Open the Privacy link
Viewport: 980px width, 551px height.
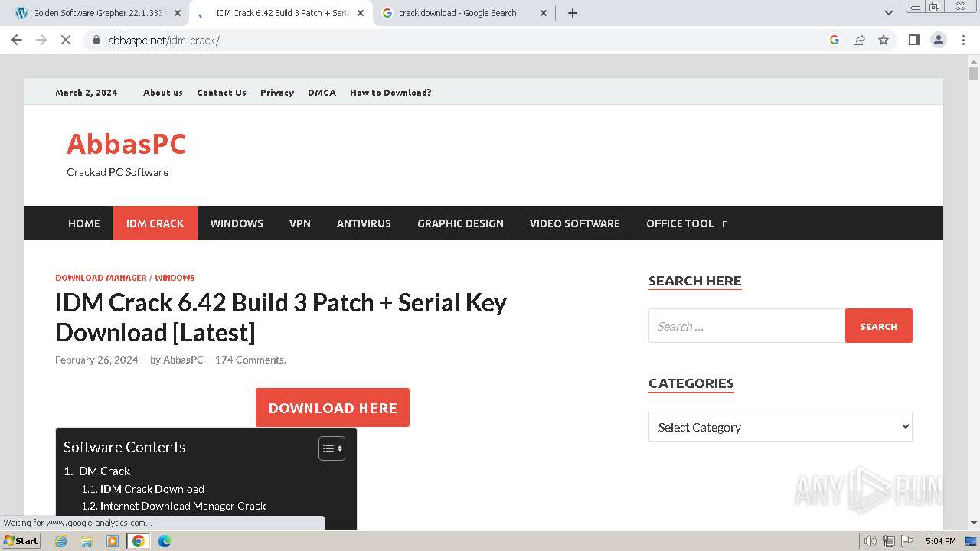click(x=277, y=93)
